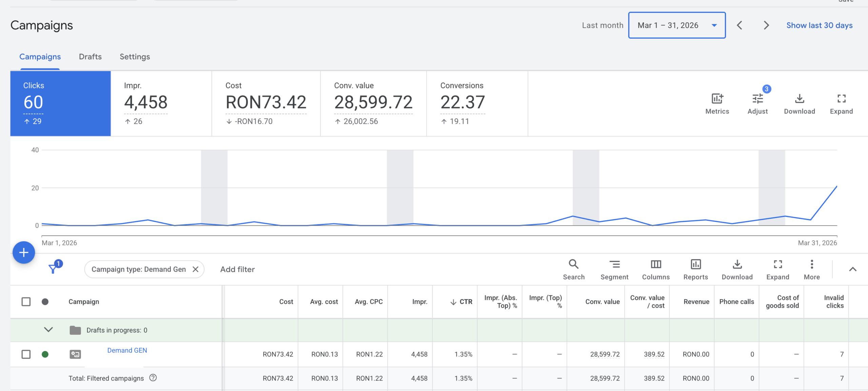Tick the select-all campaigns header checkbox
868x391 pixels.
[x=26, y=302]
